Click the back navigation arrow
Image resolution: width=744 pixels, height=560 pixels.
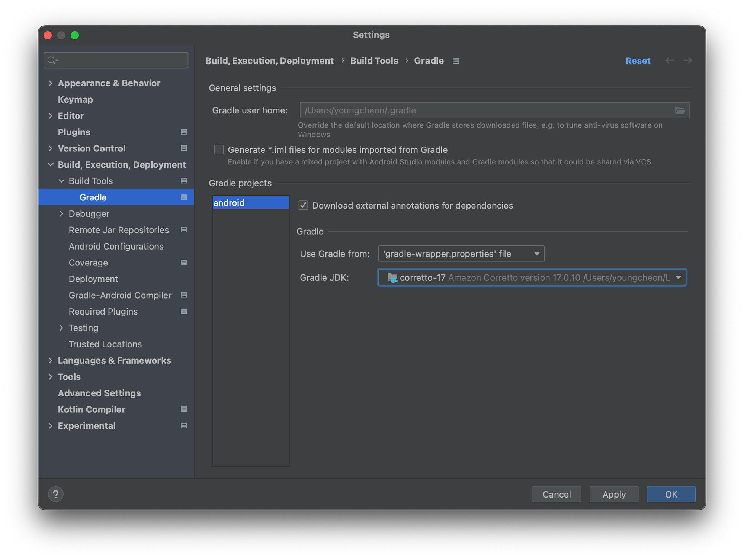669,61
